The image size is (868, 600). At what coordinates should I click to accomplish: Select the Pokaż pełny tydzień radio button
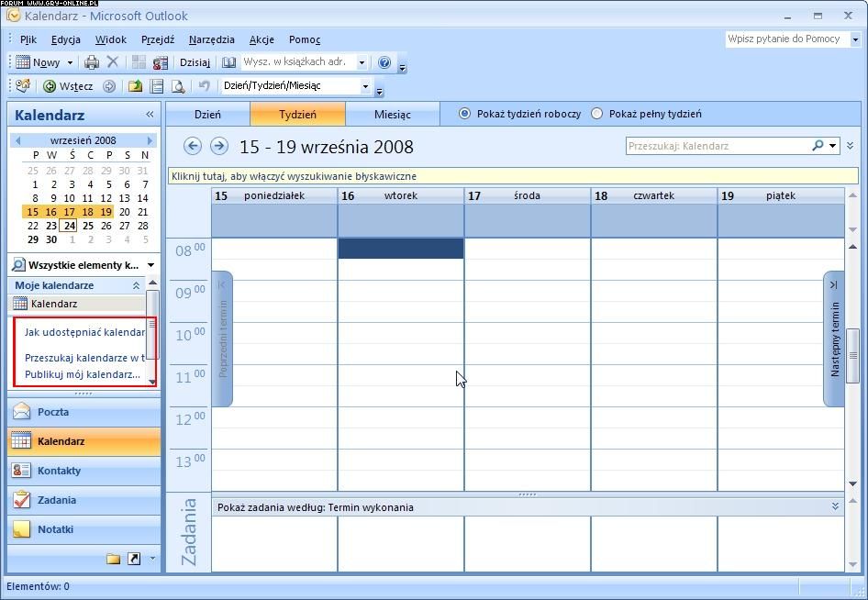pyautogui.click(x=596, y=114)
